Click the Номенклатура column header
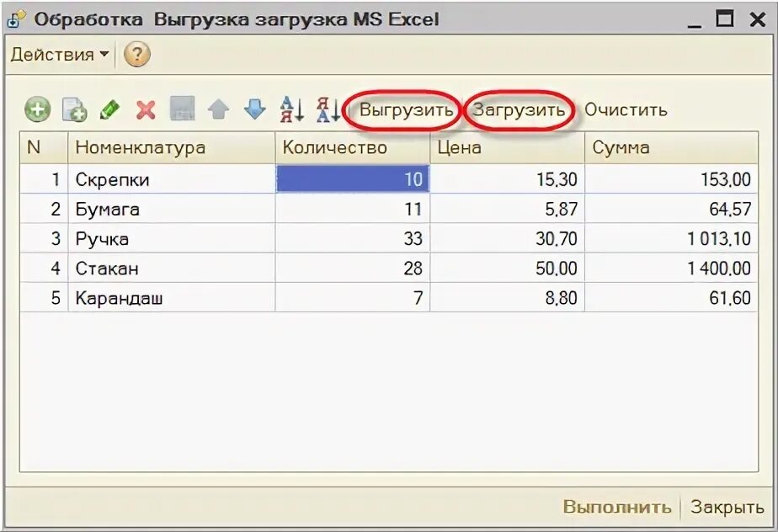 (171, 147)
